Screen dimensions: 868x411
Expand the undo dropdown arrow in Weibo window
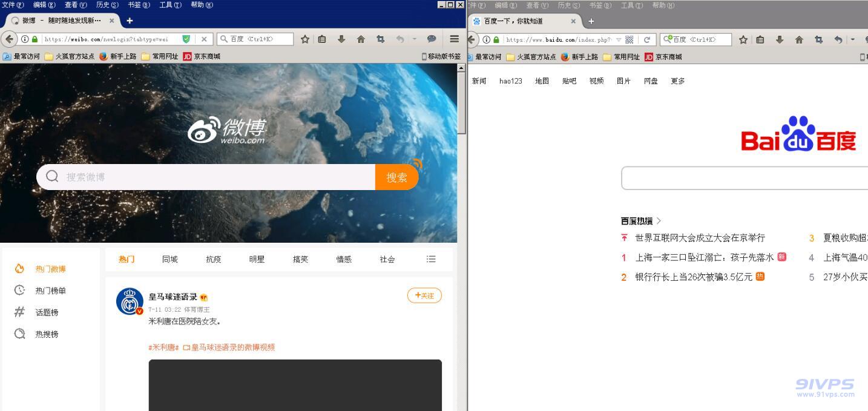click(415, 39)
